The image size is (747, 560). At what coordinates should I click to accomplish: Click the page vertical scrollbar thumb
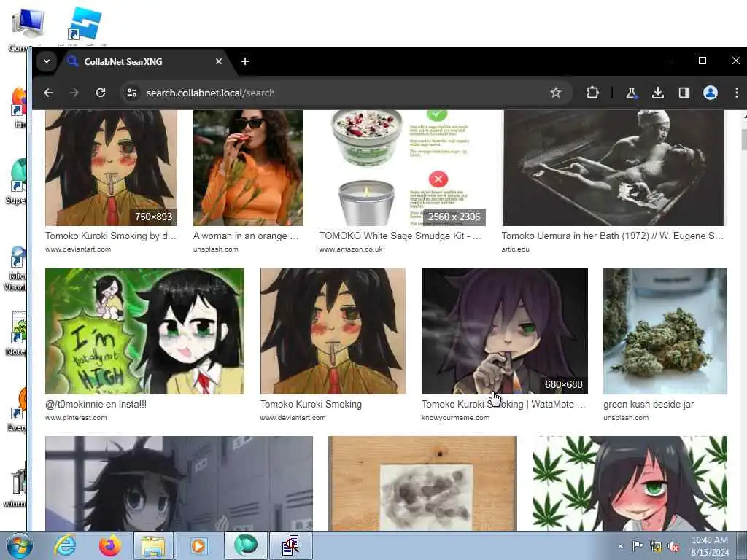tap(744, 139)
